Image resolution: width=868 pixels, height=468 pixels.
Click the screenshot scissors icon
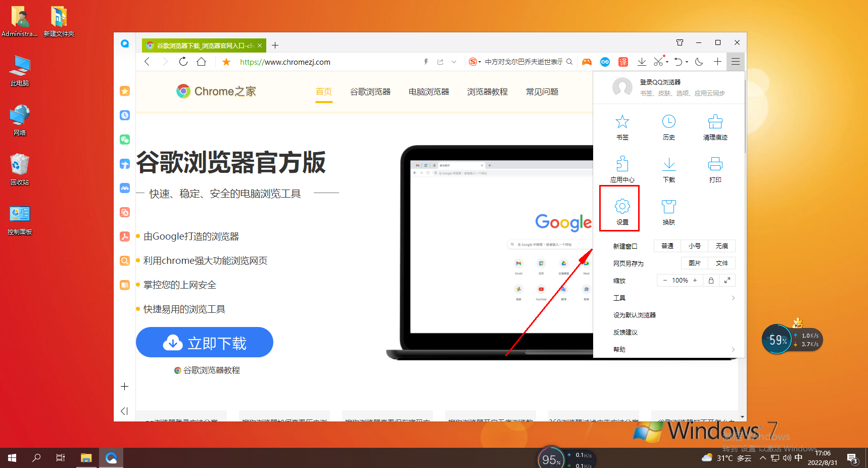click(658, 62)
